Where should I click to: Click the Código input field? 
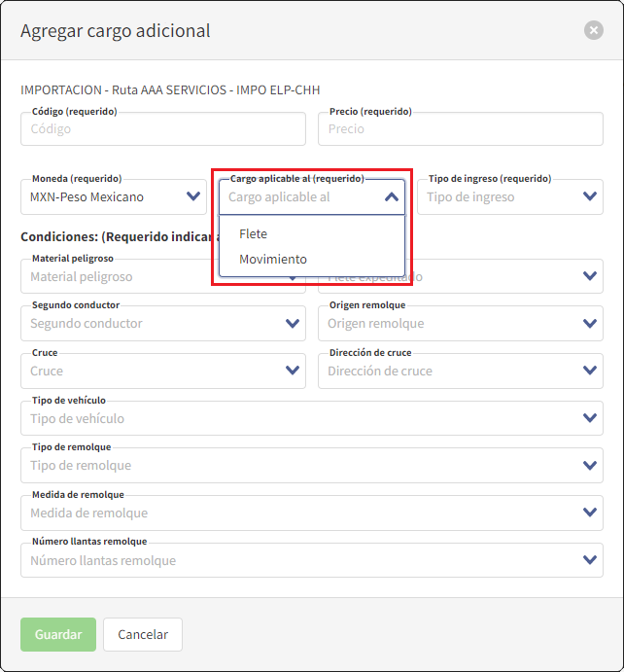point(162,129)
